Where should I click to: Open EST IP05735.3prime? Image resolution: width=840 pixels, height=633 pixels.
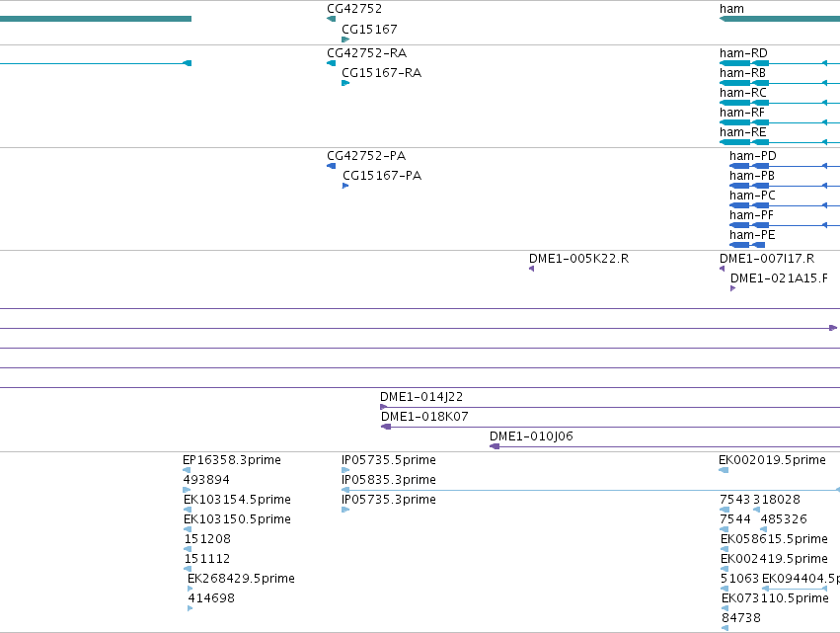pyautogui.click(x=388, y=500)
